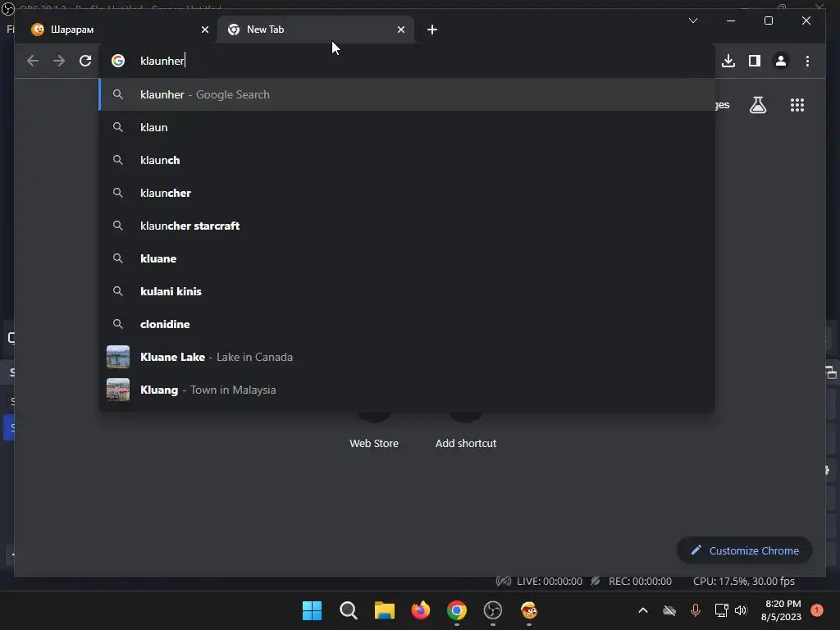Open the Windows Start menu
The image size is (840, 630).
click(x=312, y=610)
